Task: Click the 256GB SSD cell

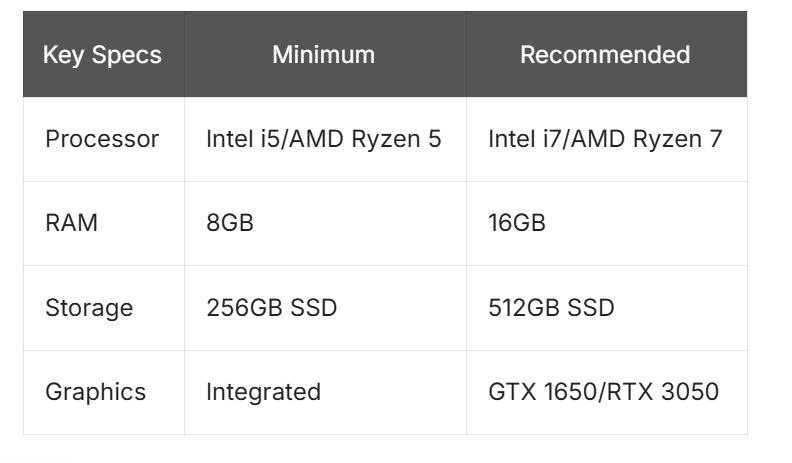Action: [271, 307]
